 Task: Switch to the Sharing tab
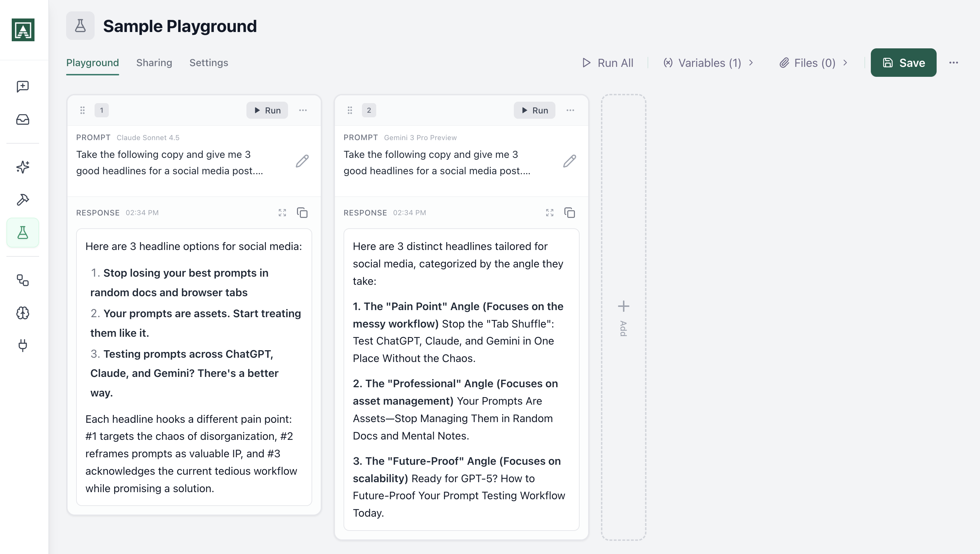coord(154,63)
